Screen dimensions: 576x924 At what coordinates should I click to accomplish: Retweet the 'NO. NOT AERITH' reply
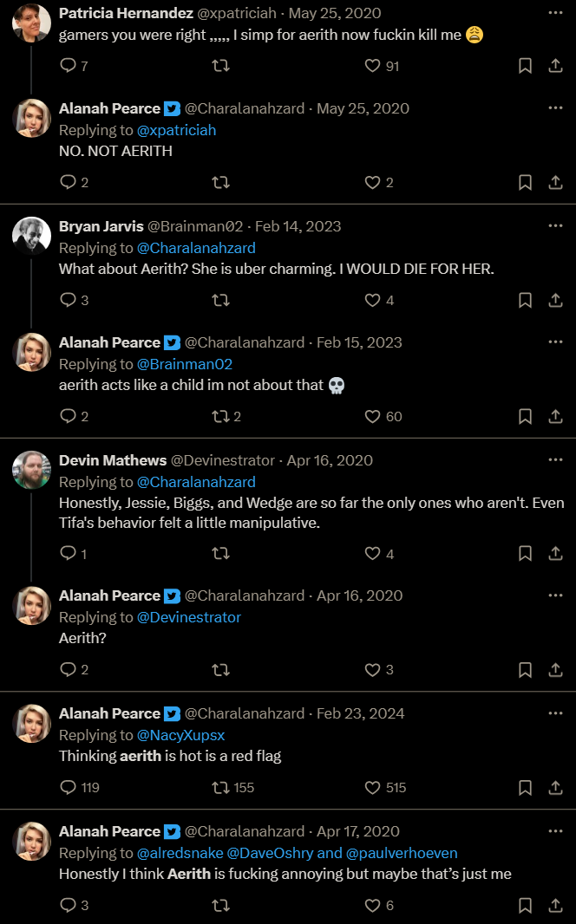[x=220, y=182]
